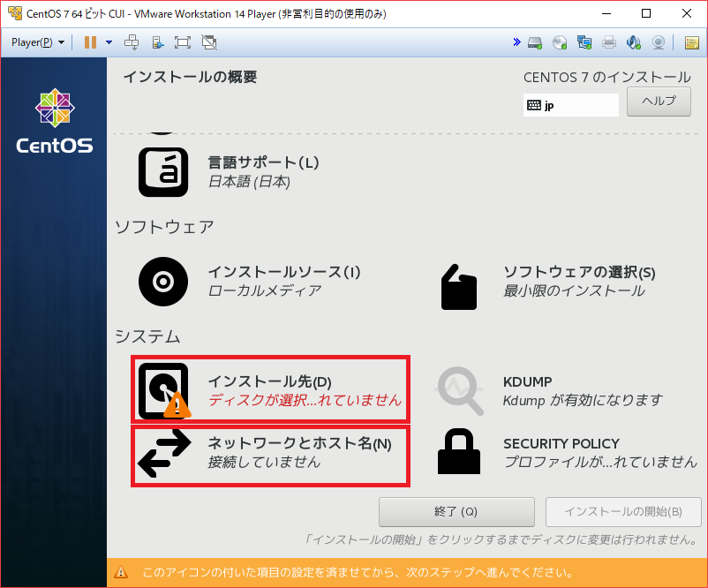The height and width of the screenshot is (588, 708).
Task: Click the ヘルプ help button
Action: point(659,102)
